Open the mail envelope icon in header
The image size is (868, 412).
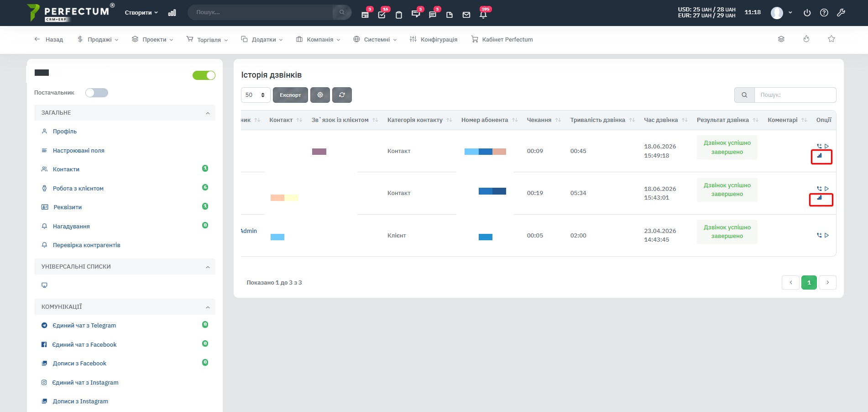point(466,15)
